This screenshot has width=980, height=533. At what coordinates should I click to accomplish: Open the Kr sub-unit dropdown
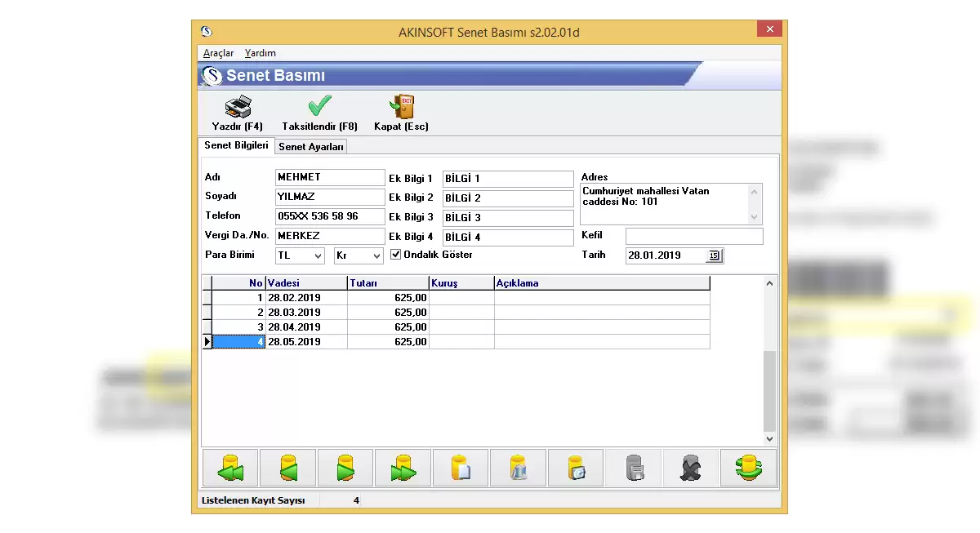tap(376, 256)
